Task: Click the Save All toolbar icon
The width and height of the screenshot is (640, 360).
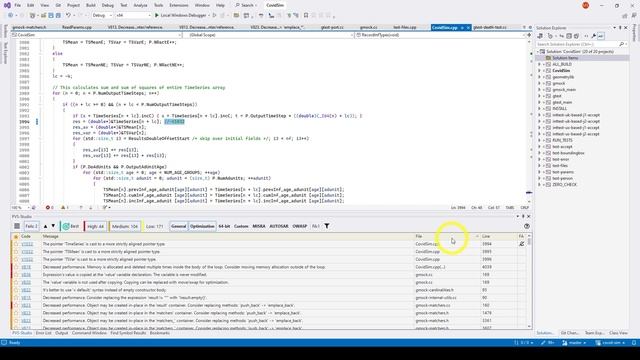Action: pyautogui.click(x=58, y=16)
